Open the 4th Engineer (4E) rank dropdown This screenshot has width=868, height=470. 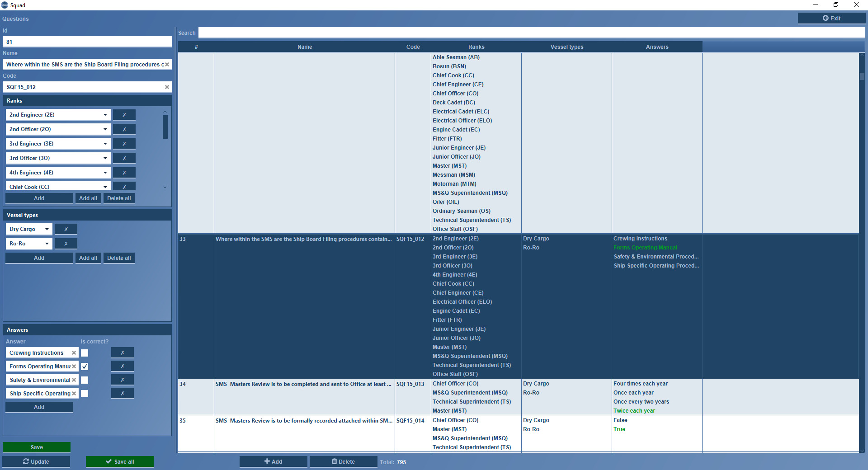[105, 173]
